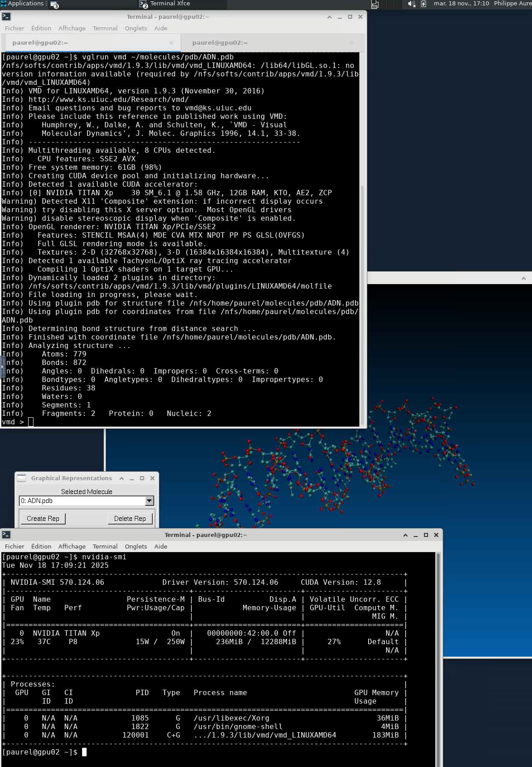The width and height of the screenshot is (532, 767).
Task: Click the Create Rep button
Action: (x=43, y=519)
